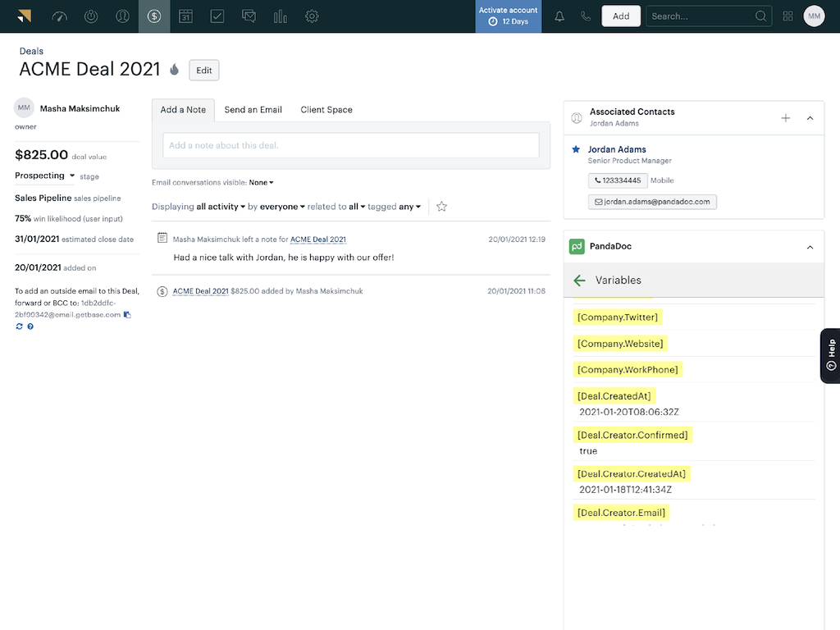Image resolution: width=840 pixels, height=630 pixels.
Task: Open the 'all activity' filter dropdown
Action: [x=221, y=207]
